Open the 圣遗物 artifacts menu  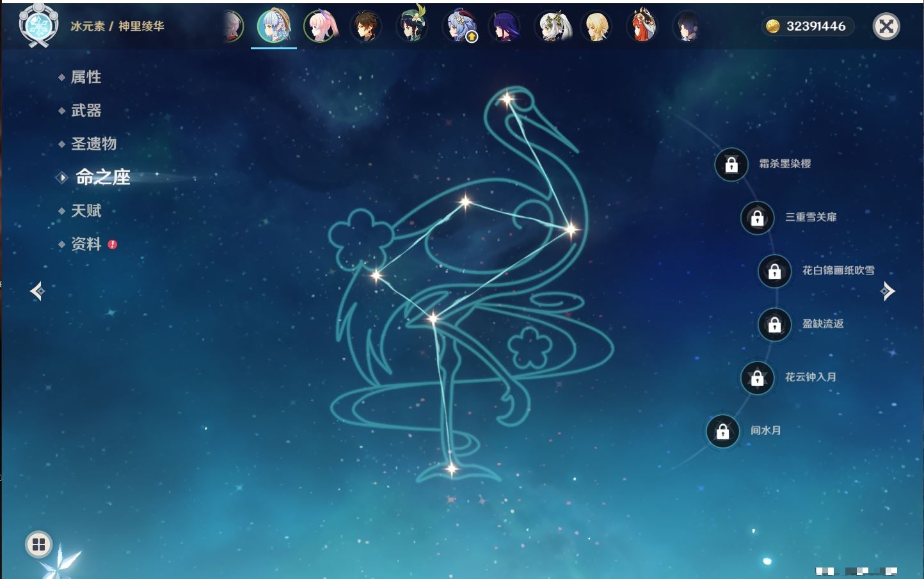pos(93,144)
